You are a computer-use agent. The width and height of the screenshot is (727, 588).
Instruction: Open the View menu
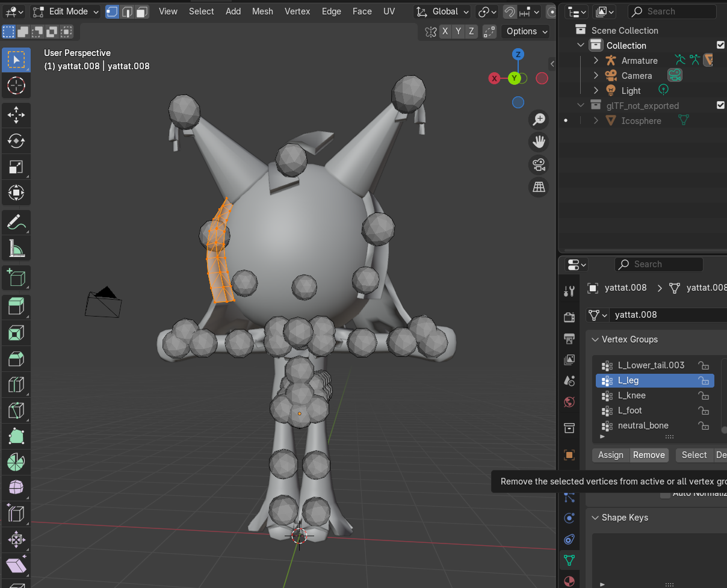(x=168, y=11)
